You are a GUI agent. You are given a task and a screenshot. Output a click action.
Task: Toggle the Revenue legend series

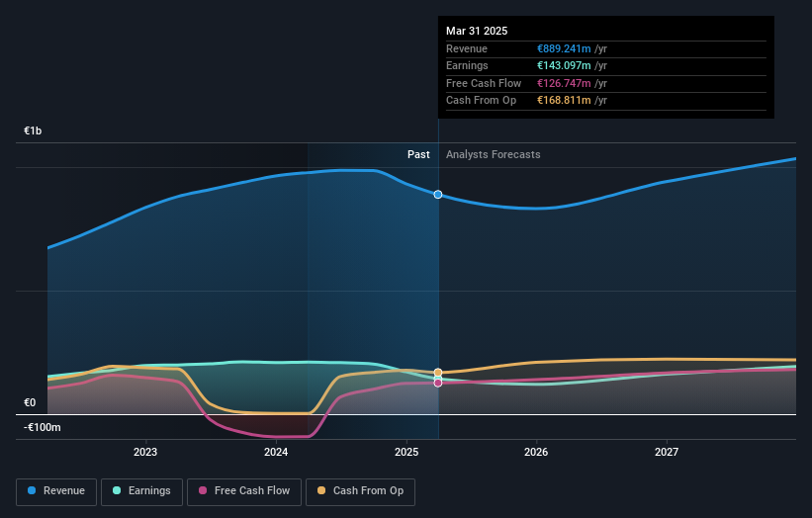point(56,491)
